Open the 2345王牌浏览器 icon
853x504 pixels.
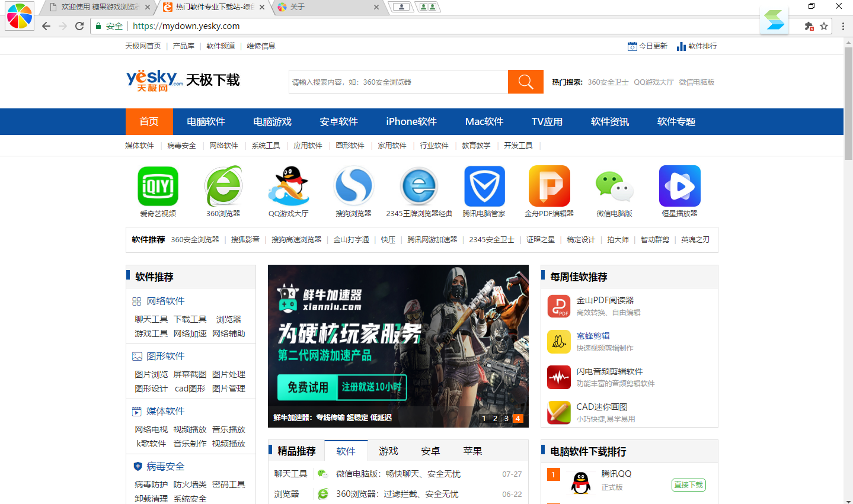pos(419,186)
